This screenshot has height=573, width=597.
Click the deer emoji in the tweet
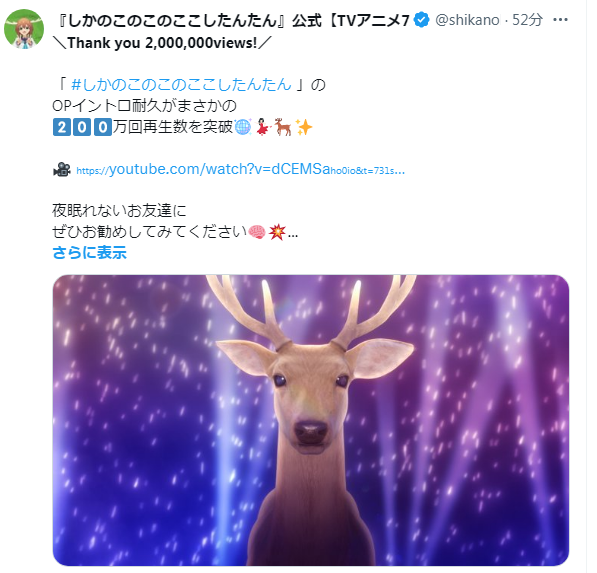283,127
